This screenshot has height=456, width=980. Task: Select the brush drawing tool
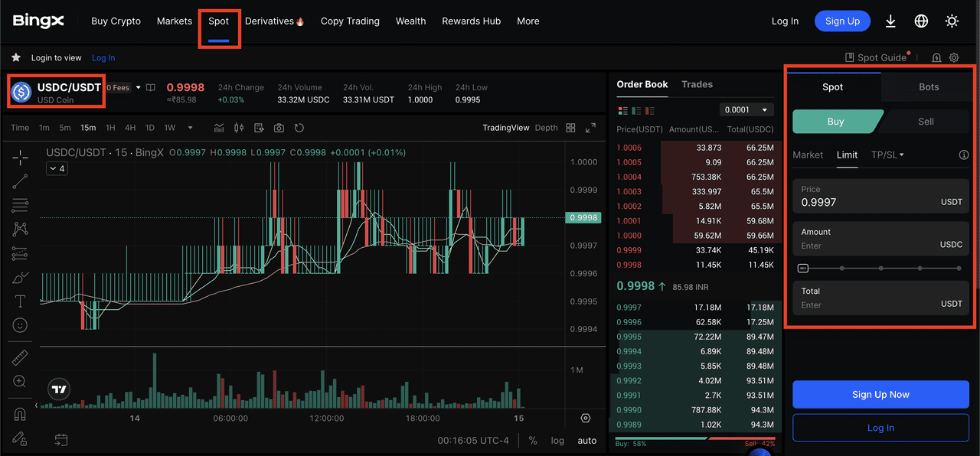20,277
